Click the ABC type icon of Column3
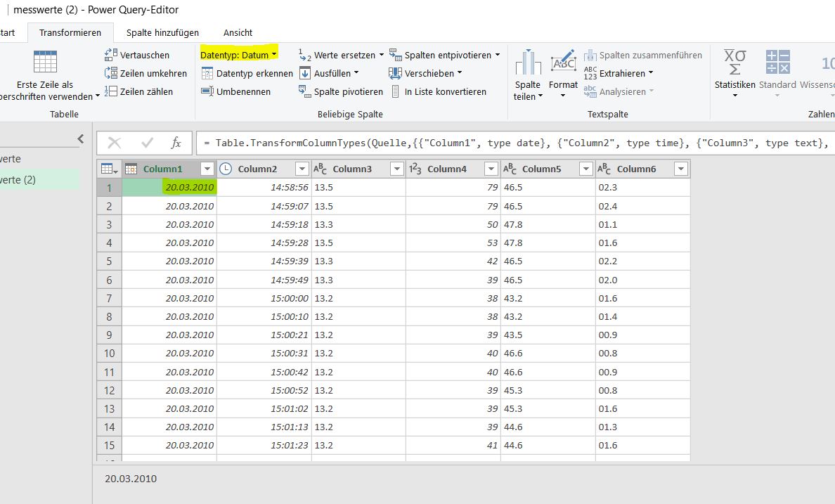The height and width of the screenshot is (504, 835). (320, 169)
